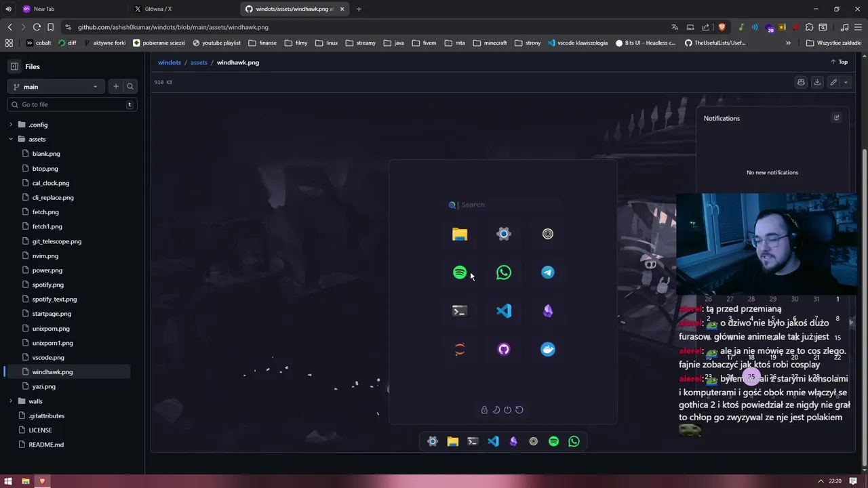Open the youtube playlist bookmark
The image size is (868, 488).
pos(216,43)
